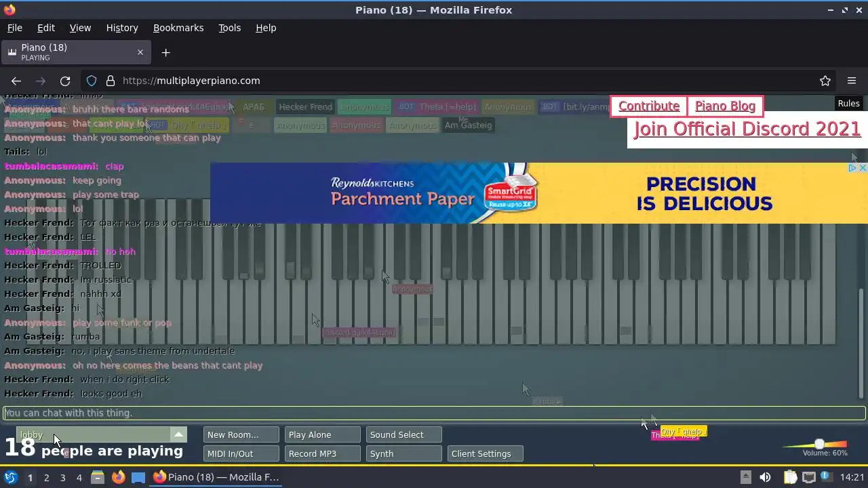Click the Theta [=help] bot name tag
The height and width of the screenshot is (488, 868).
click(437, 107)
